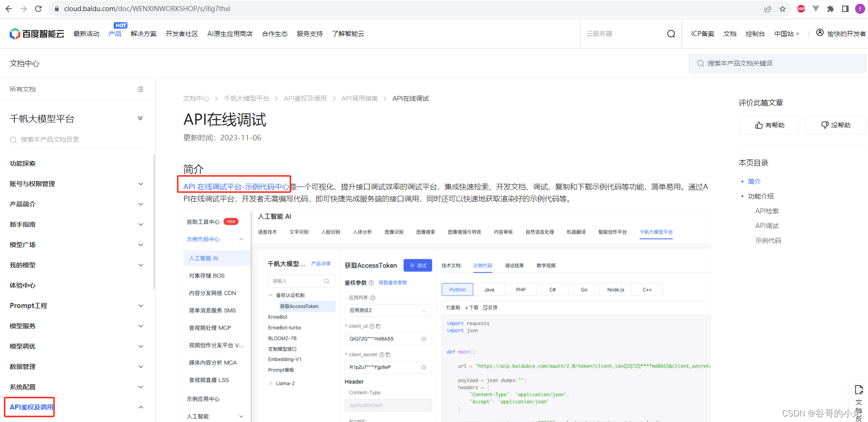Collapse the 千帆大模型平台 product selector
The image size is (868, 422).
click(x=140, y=118)
